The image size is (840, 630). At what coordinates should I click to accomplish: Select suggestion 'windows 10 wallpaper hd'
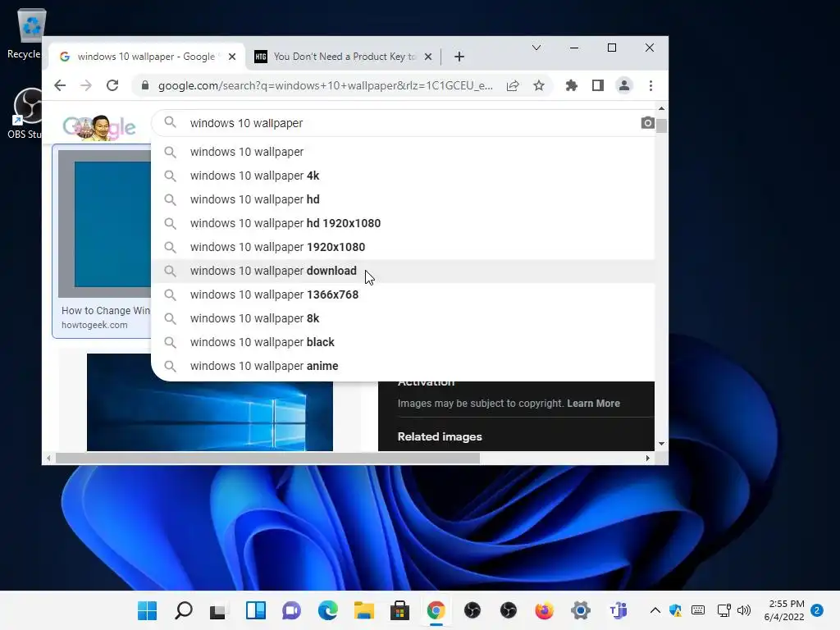coord(403,199)
